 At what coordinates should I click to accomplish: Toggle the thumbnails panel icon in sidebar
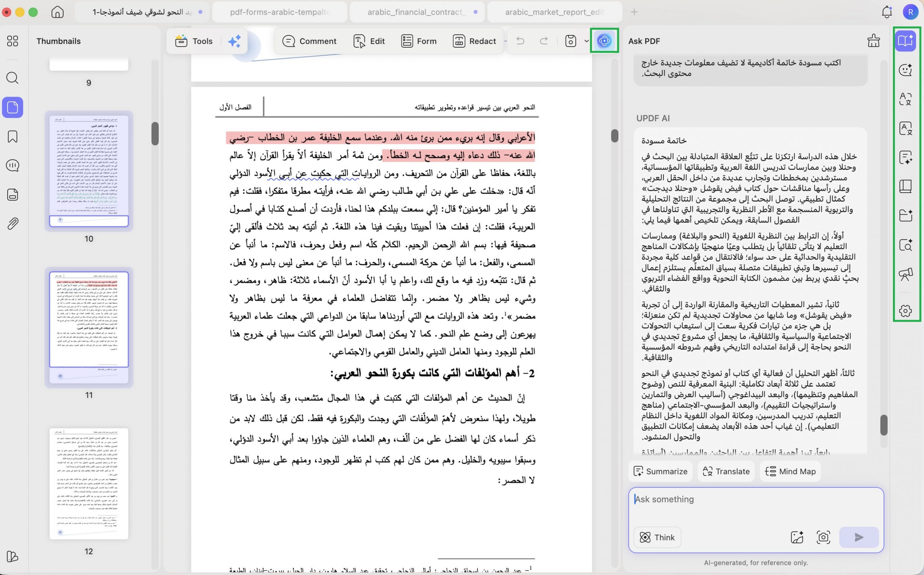pos(13,107)
